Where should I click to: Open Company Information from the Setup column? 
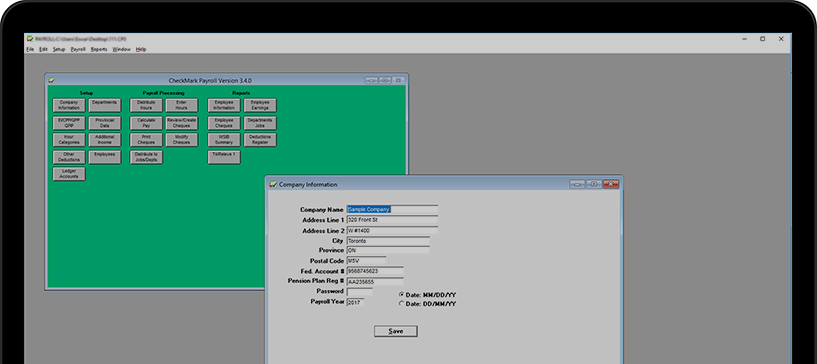(x=69, y=105)
